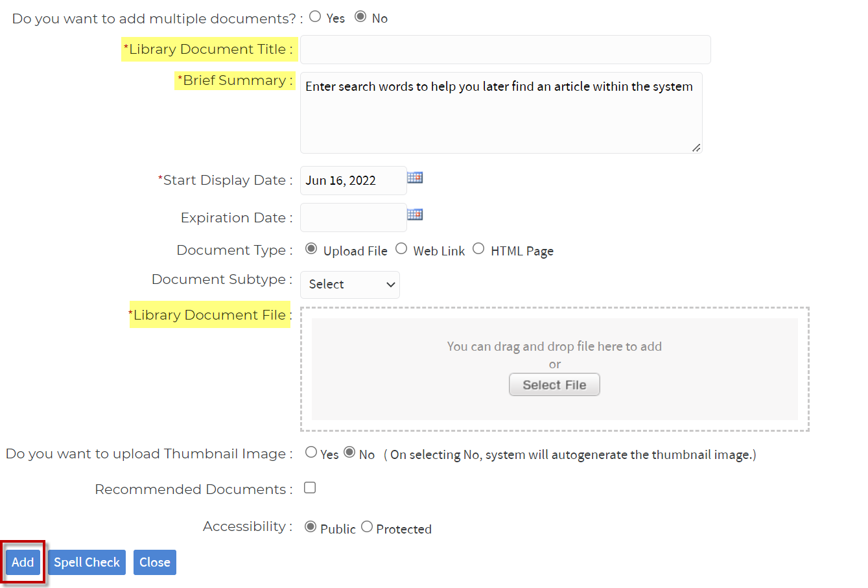Click the drag and drop file area
The image size is (868, 588).
(x=555, y=369)
